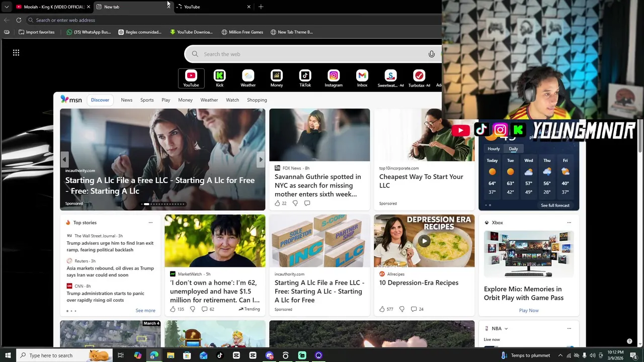Click the voice search microphone icon

pyautogui.click(x=431, y=54)
